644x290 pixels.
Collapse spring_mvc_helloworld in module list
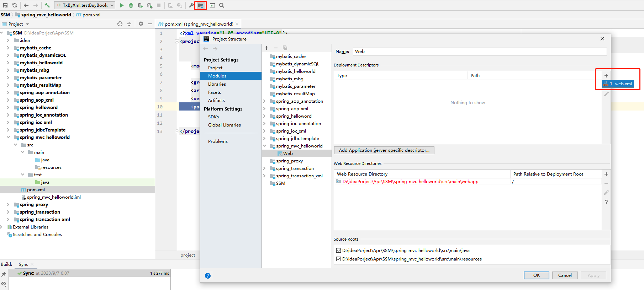(x=264, y=146)
